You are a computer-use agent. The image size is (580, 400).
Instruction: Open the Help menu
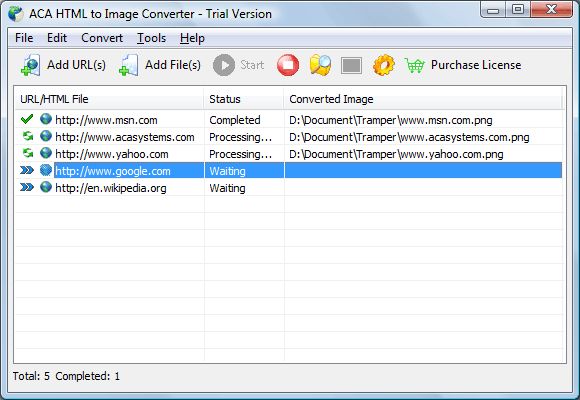coord(192,38)
